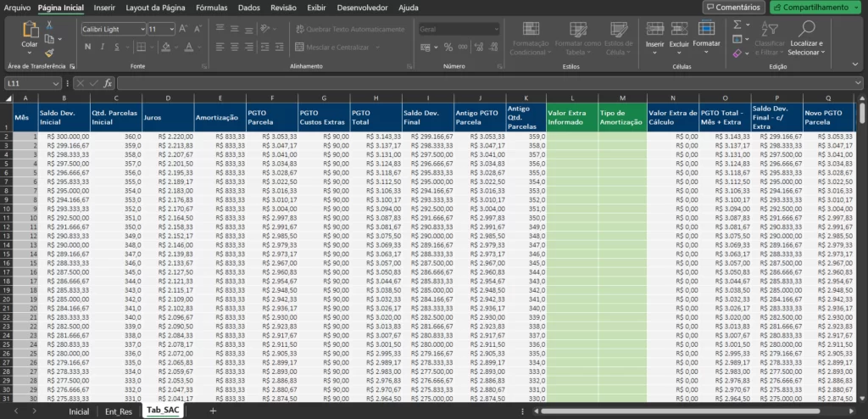Image resolution: width=868 pixels, height=419 pixels.
Task: Increase font size with larger A icon
Action: point(183,29)
